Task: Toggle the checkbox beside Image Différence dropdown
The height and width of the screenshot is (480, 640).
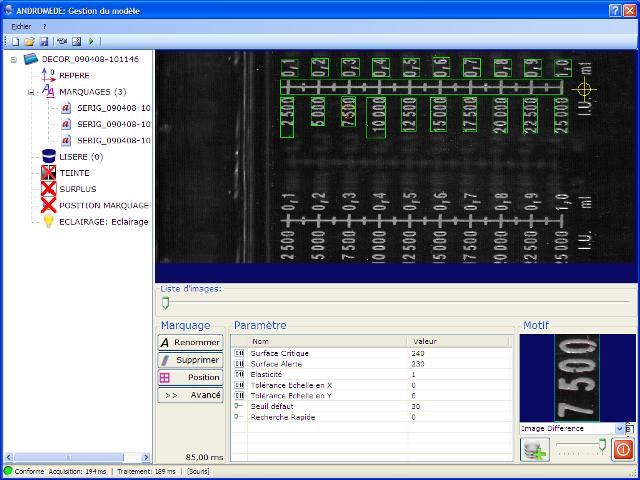Action: (630, 428)
